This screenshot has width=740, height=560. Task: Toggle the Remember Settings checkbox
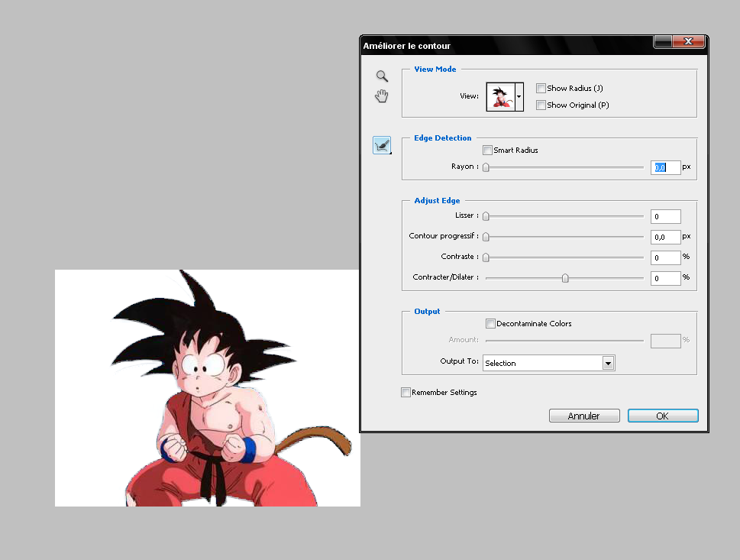[406, 393]
